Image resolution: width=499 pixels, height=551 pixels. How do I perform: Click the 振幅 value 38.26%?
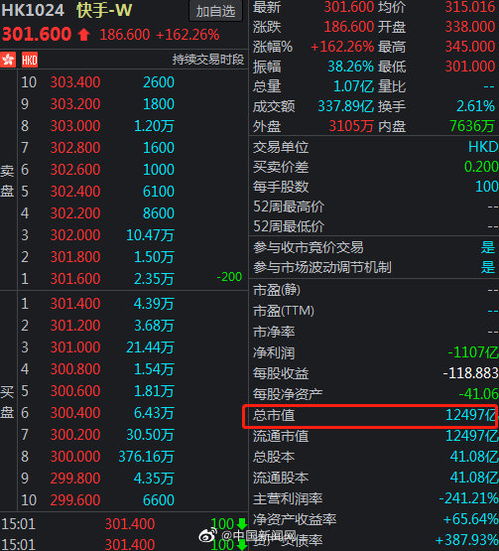pyautogui.click(x=350, y=66)
